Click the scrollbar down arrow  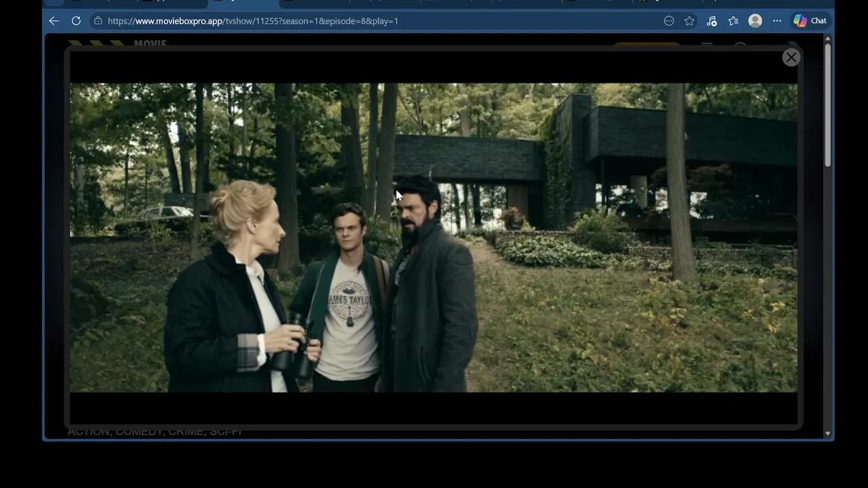827,433
